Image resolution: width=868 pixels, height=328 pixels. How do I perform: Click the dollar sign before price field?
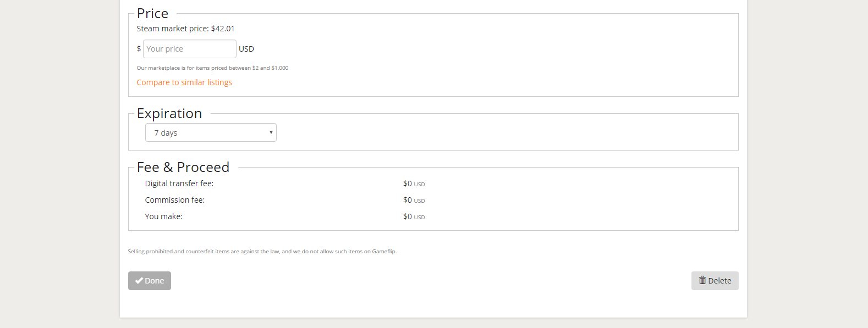pos(139,49)
